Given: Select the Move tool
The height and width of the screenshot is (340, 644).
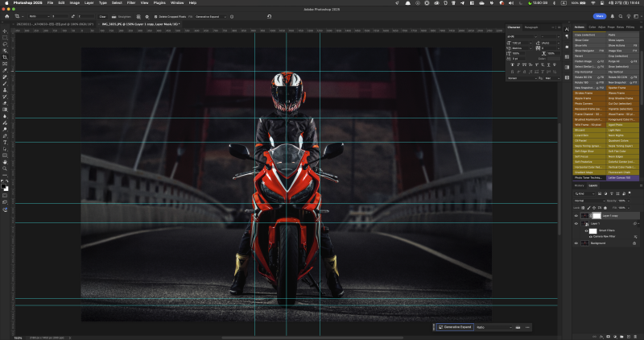Looking at the screenshot, I should point(5,30).
